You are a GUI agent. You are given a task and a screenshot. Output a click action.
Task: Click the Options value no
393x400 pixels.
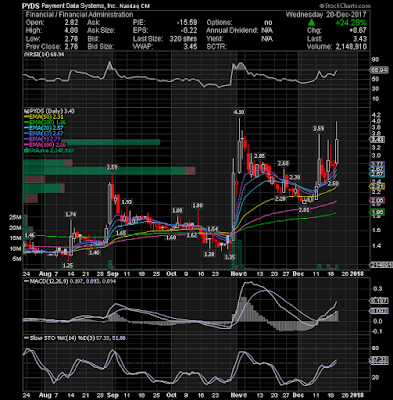[268, 23]
